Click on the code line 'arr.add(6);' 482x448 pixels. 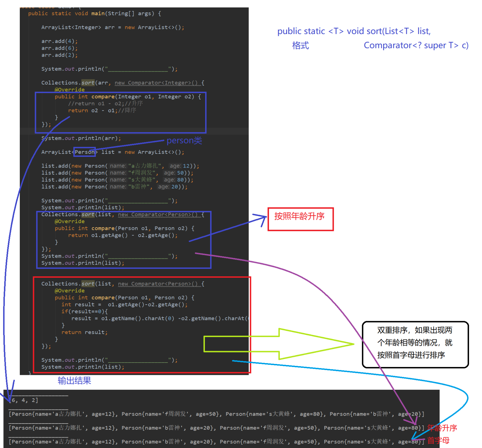[59, 48]
